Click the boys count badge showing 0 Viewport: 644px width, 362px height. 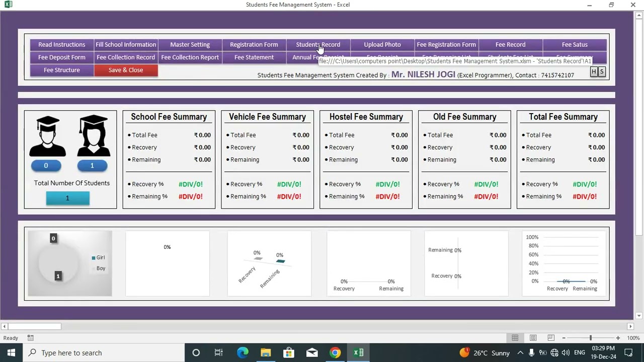[x=46, y=165]
